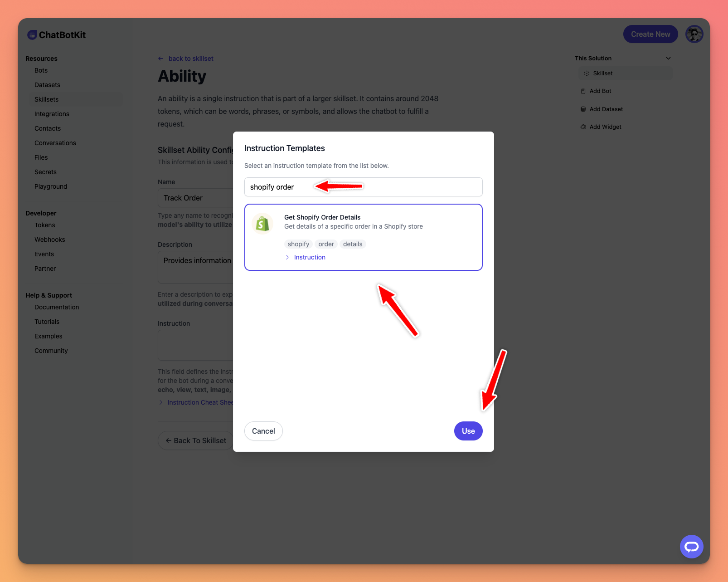The width and height of the screenshot is (728, 582).
Task: Click the Add Widget icon
Action: (x=583, y=127)
